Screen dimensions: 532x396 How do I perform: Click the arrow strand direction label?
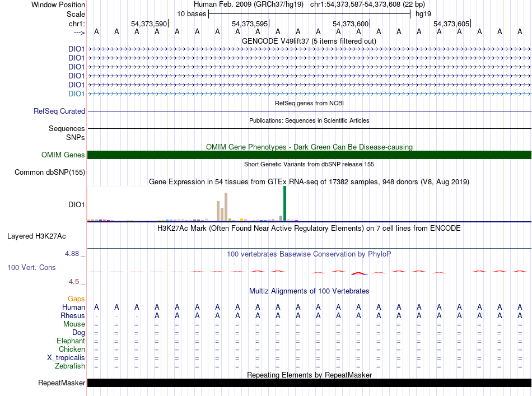coord(79,32)
